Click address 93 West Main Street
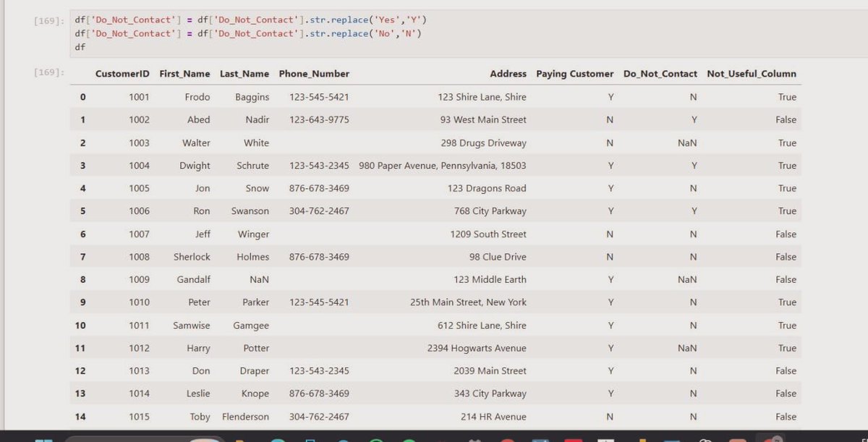This screenshot has height=442, width=868. click(x=483, y=120)
